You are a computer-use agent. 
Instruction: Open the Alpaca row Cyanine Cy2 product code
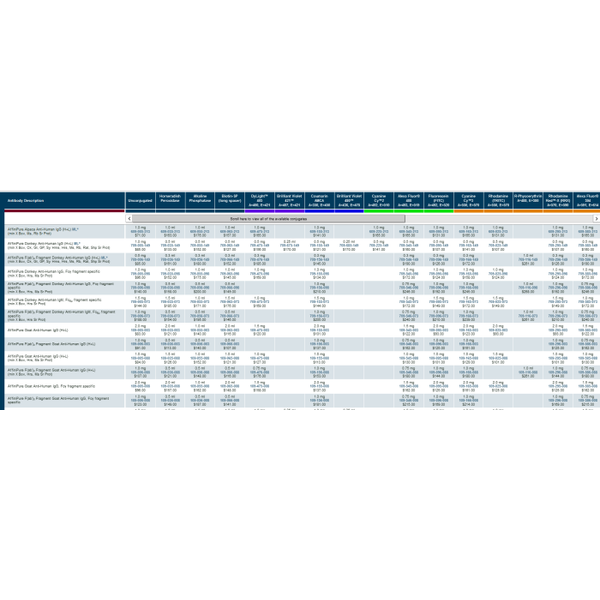[379, 232]
